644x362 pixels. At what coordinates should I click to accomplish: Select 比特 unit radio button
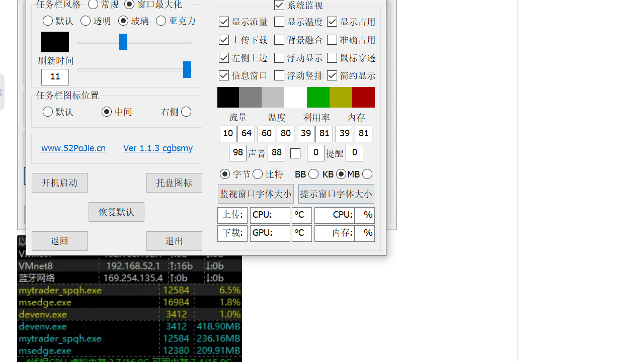point(258,174)
